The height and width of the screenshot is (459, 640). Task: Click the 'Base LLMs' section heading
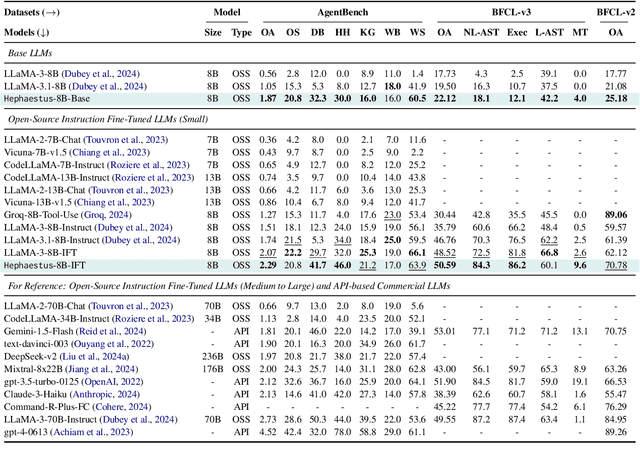pos(30,53)
